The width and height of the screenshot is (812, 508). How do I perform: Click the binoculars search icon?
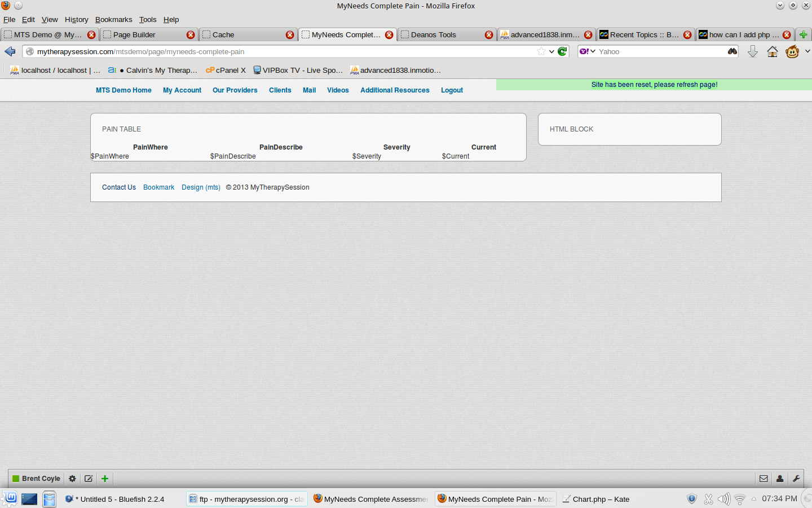coord(732,51)
